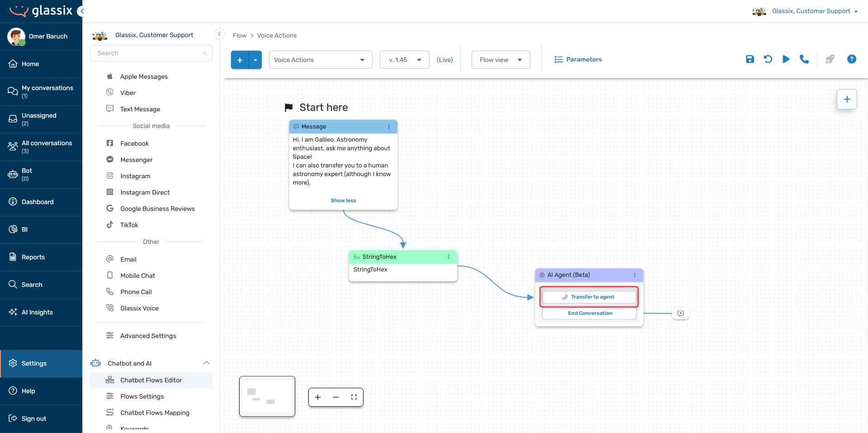868x433 pixels.
Task: Open Unassigned conversations
Action: 41,119
